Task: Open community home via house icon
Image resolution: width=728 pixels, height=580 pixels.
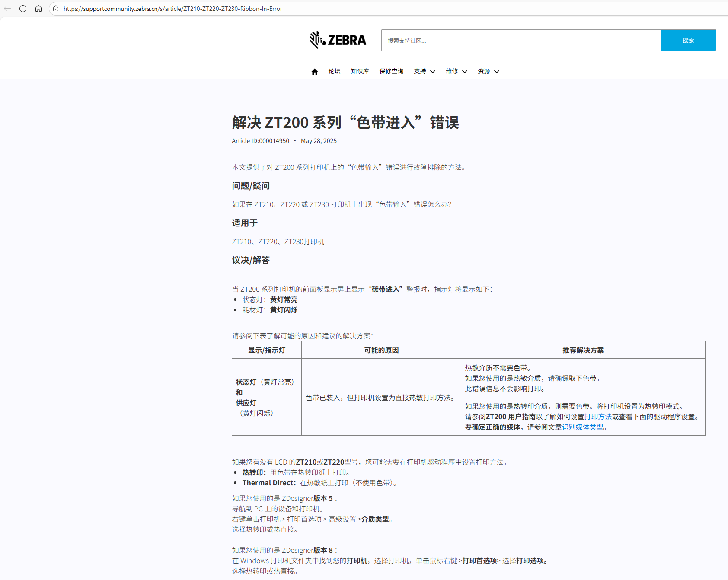Action: coord(315,72)
